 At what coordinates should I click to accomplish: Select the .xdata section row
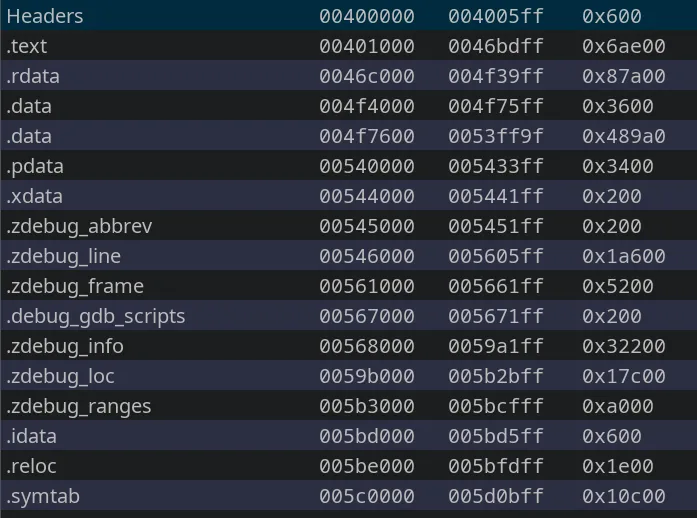click(x=348, y=196)
